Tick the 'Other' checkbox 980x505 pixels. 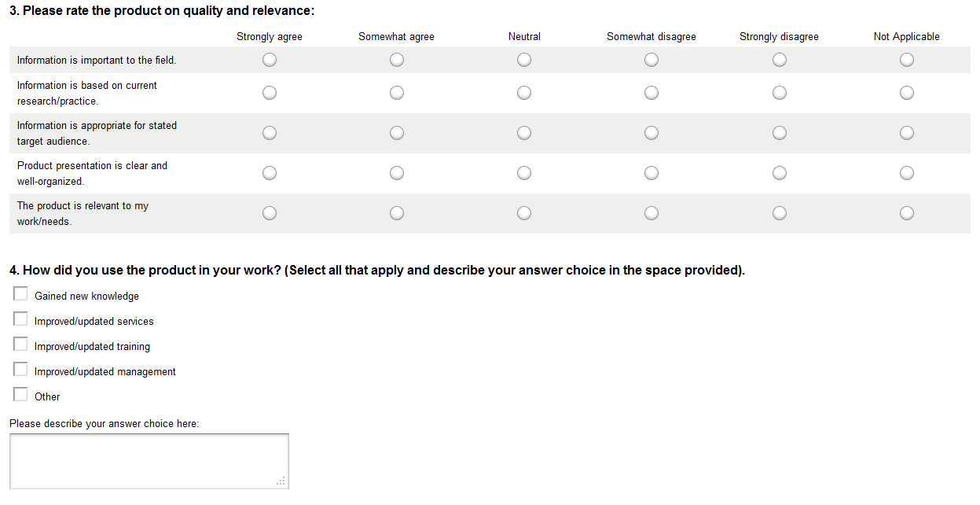[20, 395]
